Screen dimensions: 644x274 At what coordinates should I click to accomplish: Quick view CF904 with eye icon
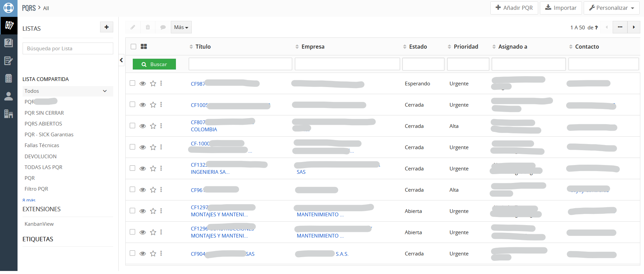pos(143,254)
